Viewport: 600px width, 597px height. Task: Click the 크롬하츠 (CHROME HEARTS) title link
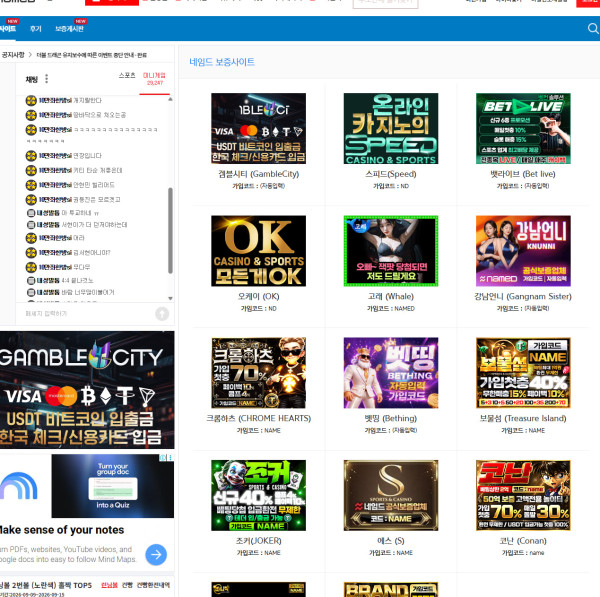[258, 419]
